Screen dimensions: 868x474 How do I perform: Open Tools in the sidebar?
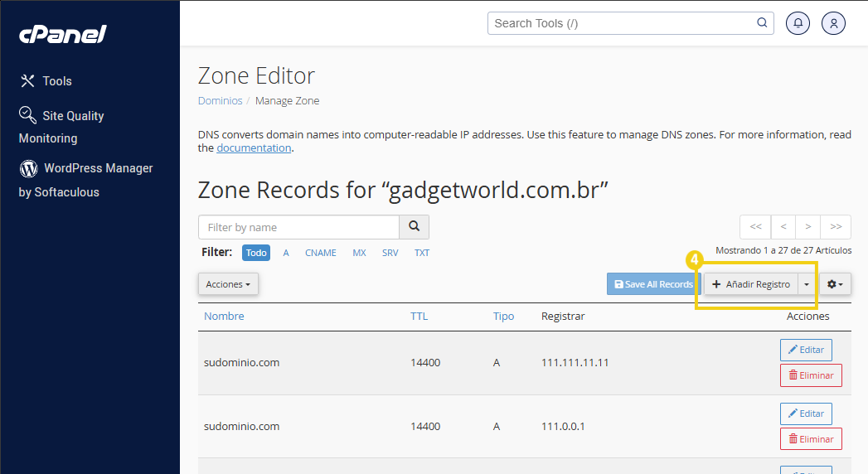click(46, 80)
